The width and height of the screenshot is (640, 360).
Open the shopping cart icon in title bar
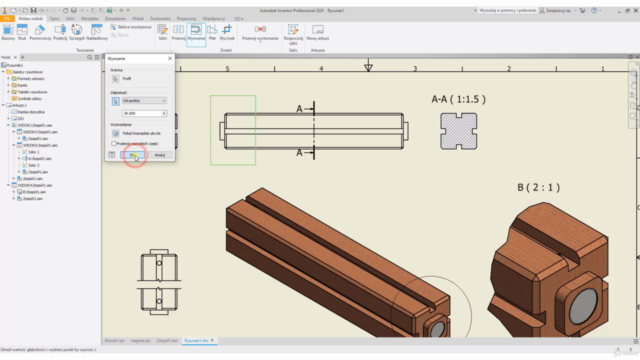click(582, 10)
